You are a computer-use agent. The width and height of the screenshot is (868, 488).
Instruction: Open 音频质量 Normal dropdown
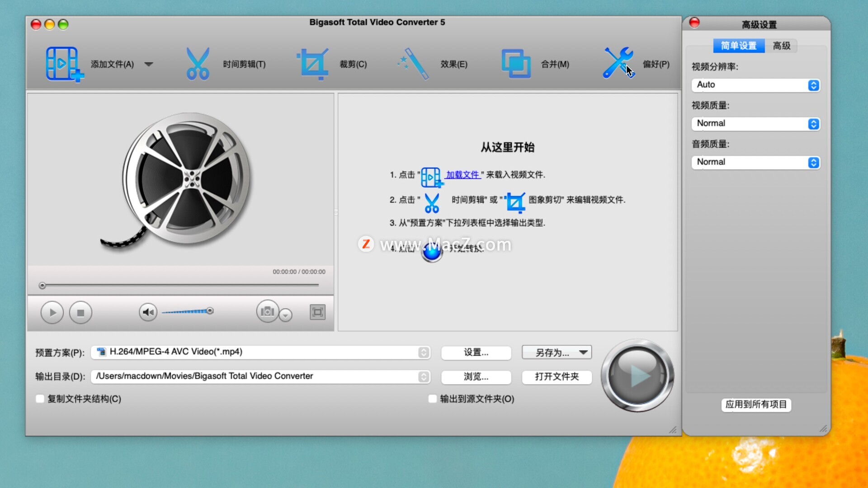pyautogui.click(x=755, y=162)
